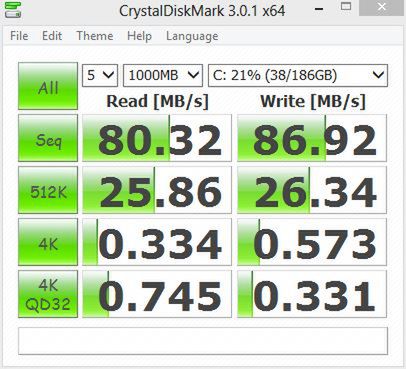Open the Language menu

click(192, 36)
